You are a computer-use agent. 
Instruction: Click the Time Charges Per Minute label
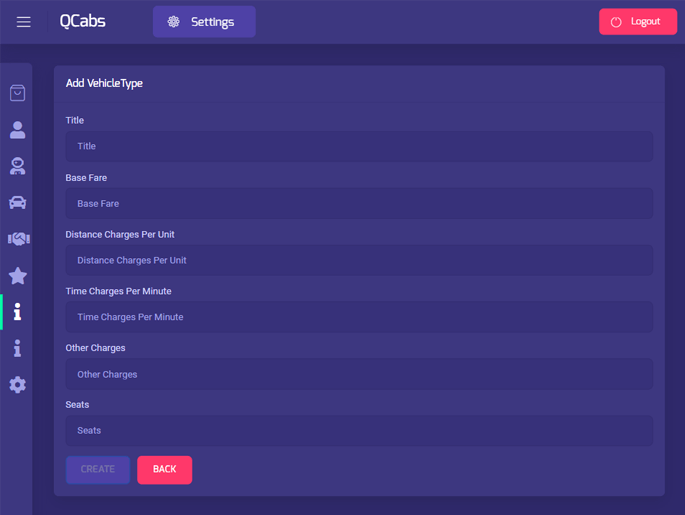(x=118, y=291)
